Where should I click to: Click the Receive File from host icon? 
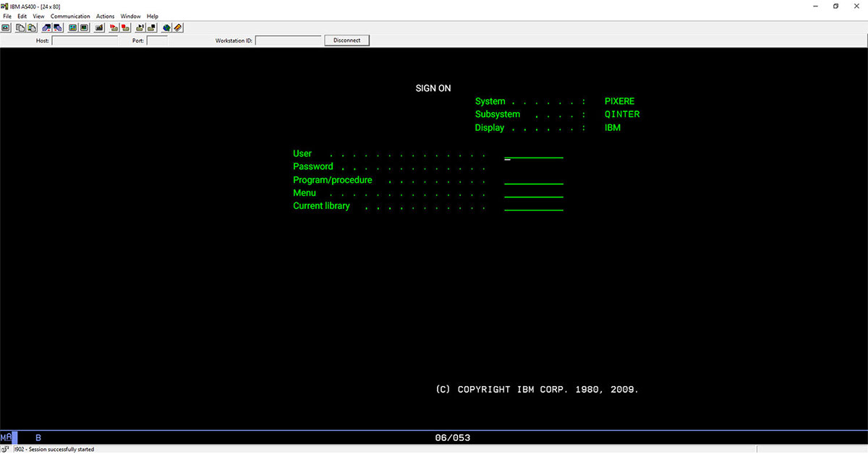click(x=57, y=27)
